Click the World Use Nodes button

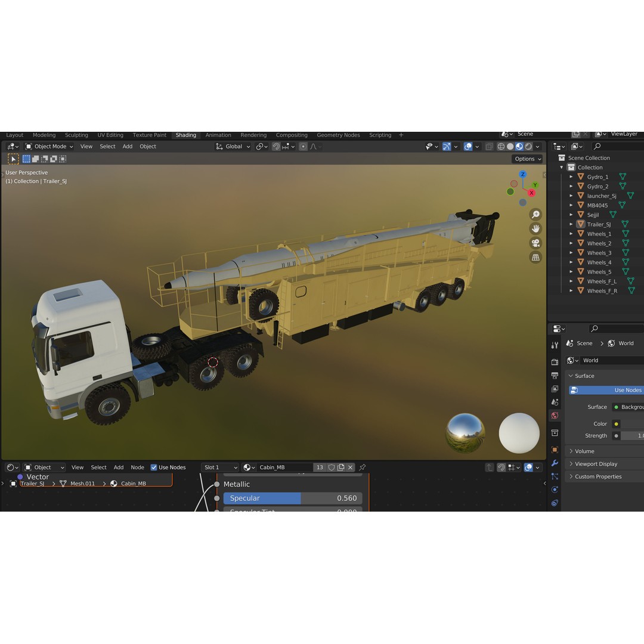pyautogui.click(x=606, y=390)
